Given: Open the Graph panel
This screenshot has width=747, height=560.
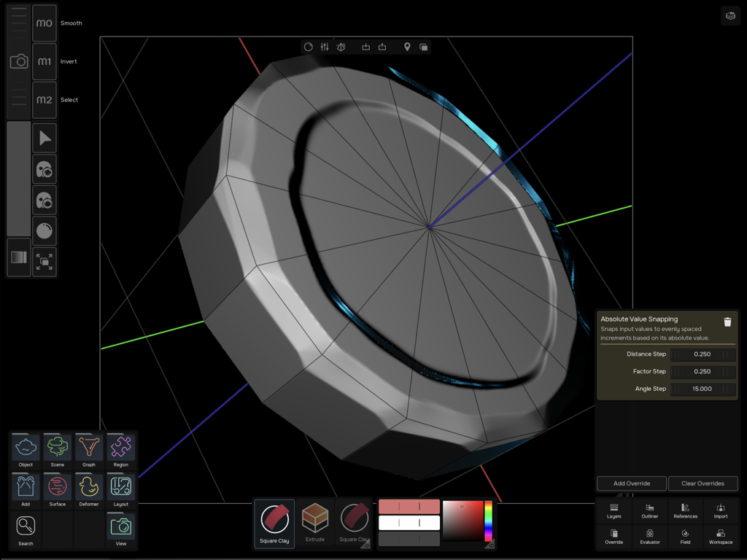Looking at the screenshot, I should [x=88, y=450].
